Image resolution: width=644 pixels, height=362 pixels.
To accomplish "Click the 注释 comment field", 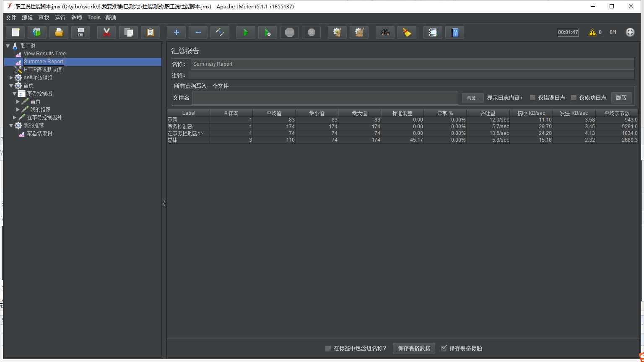I will point(411,75).
